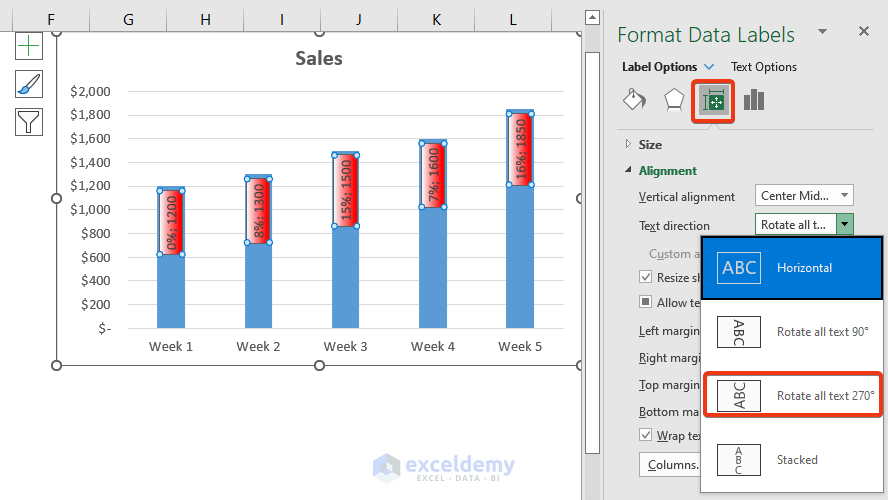Click scroll up arrow of worksheet
Screen dimensions: 888x500
[592, 18]
